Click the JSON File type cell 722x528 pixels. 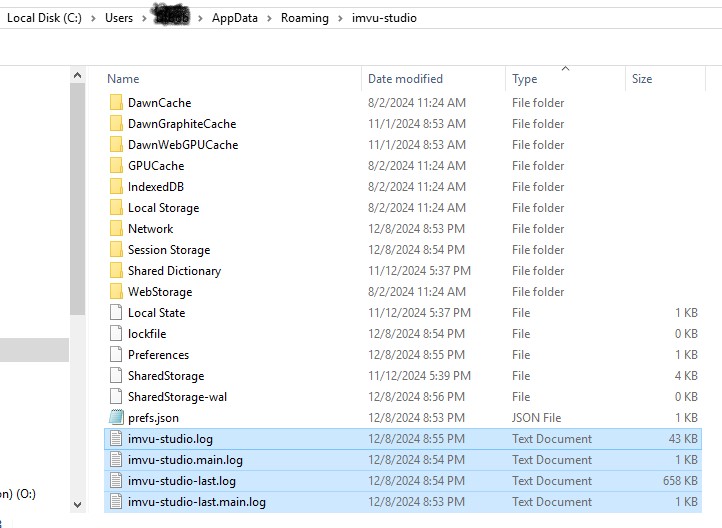pos(536,418)
